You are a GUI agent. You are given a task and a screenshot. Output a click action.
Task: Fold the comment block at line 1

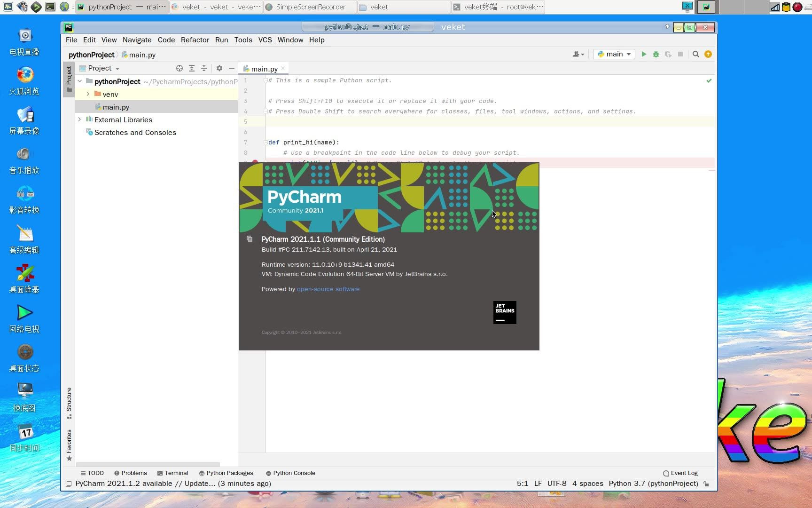click(265, 80)
